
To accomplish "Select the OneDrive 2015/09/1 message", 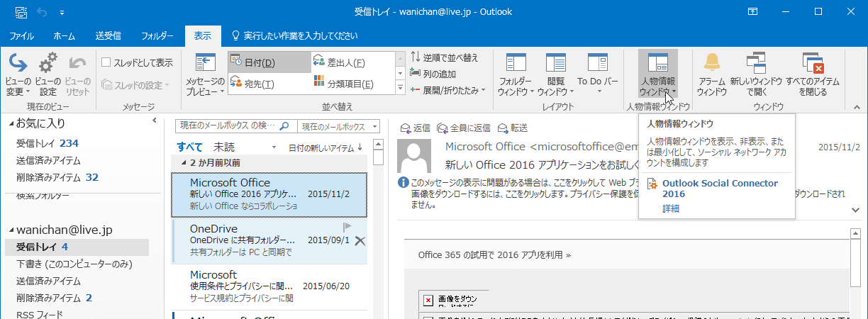I will pos(269,240).
